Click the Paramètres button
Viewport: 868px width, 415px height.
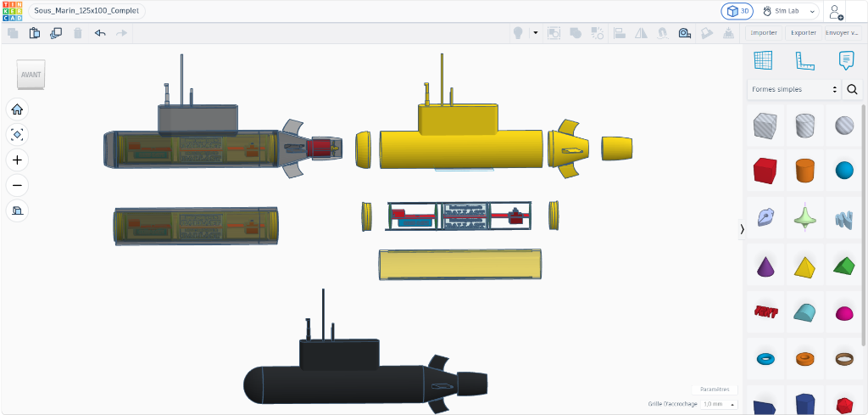715,390
